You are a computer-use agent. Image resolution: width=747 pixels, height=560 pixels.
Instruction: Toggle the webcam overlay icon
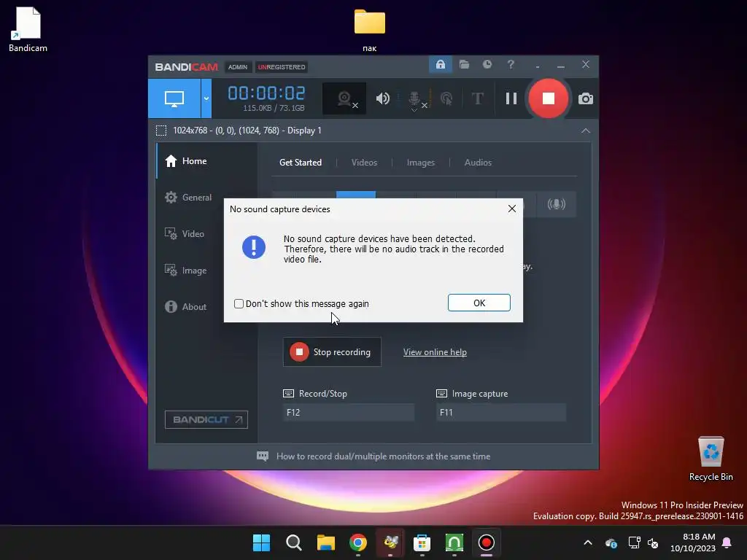pos(344,98)
